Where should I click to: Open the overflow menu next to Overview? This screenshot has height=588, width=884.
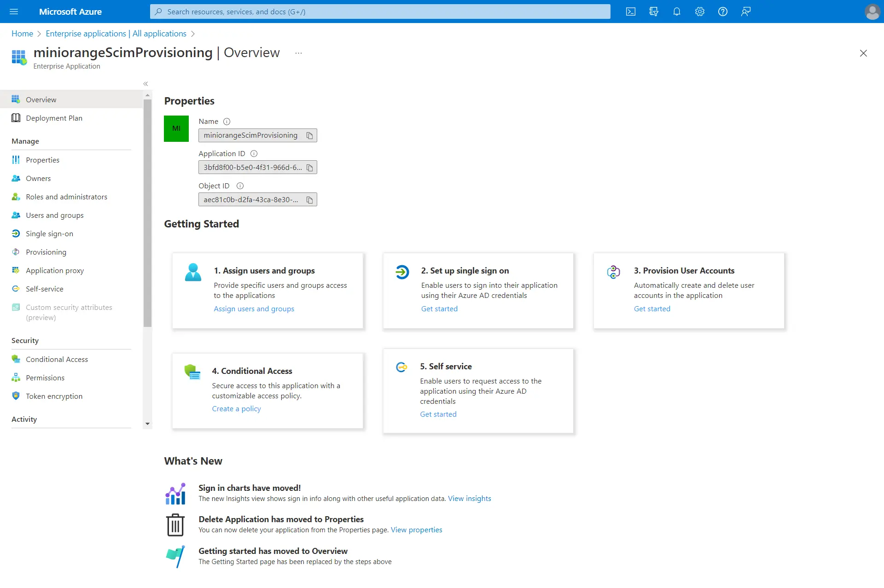pyautogui.click(x=298, y=53)
